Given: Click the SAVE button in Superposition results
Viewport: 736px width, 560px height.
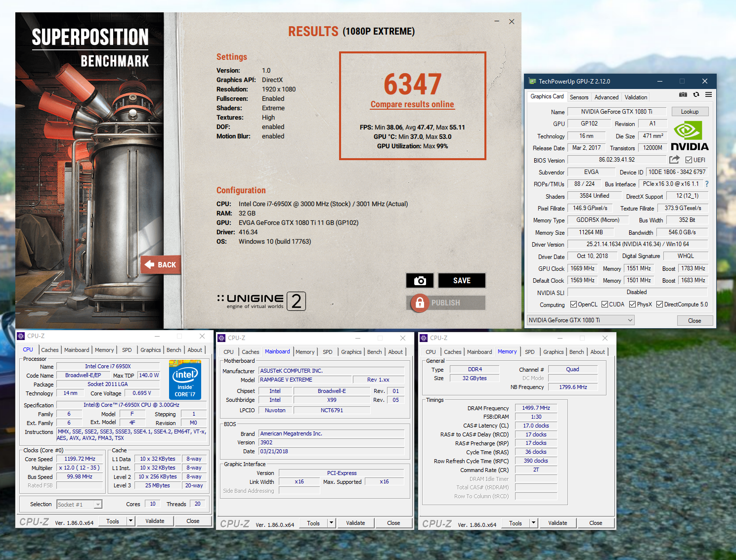Looking at the screenshot, I should pos(462,280).
